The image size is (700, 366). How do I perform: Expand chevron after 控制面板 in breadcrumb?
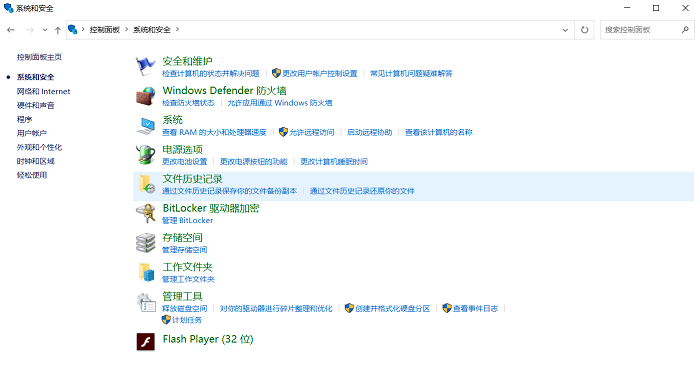(126, 29)
